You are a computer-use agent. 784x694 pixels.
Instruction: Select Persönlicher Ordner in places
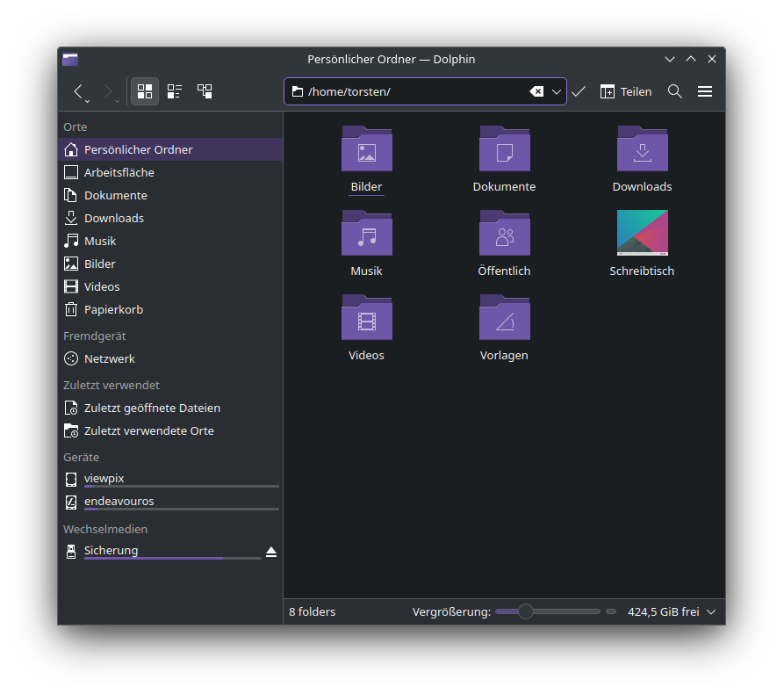pyautogui.click(x=170, y=149)
